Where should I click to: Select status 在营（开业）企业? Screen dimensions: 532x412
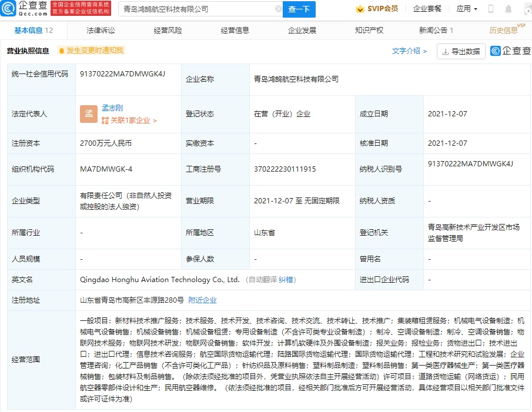282,114
